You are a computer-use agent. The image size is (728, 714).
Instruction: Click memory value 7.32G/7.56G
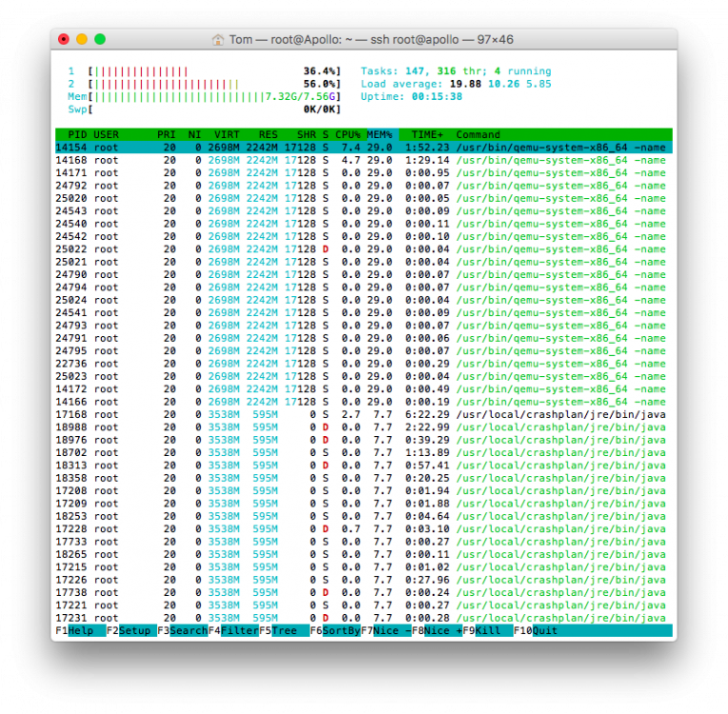301,96
